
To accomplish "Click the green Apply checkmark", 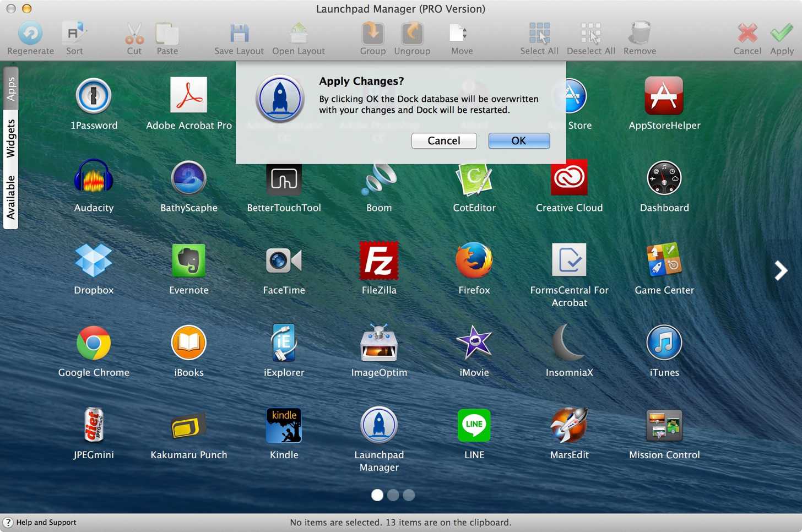I will (782, 34).
